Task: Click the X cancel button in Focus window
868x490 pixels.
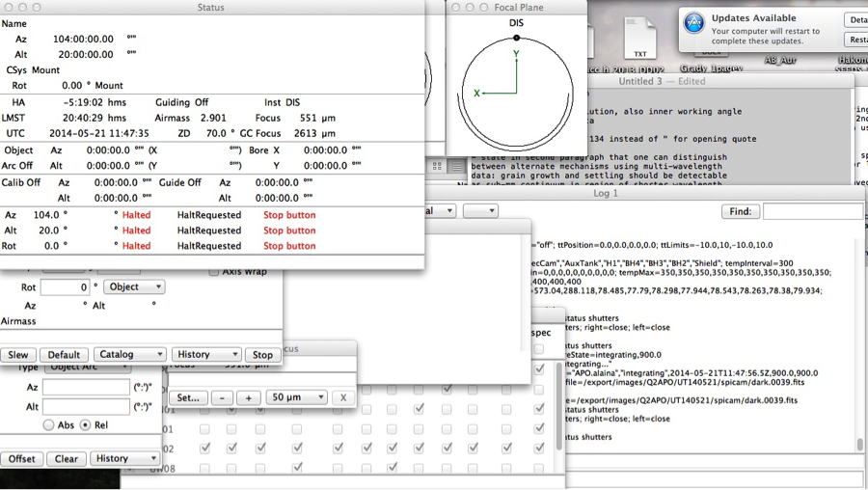Action: pyautogui.click(x=343, y=397)
